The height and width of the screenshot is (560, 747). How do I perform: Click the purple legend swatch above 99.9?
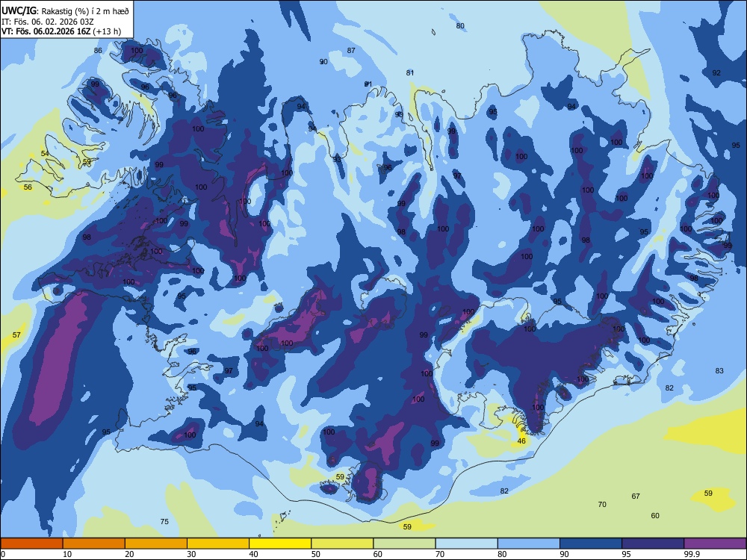click(x=715, y=544)
